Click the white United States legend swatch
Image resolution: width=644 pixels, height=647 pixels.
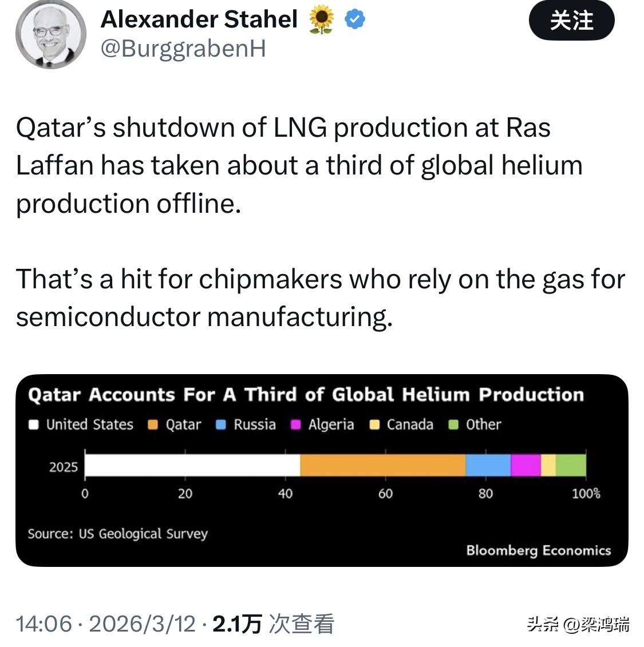(34, 425)
